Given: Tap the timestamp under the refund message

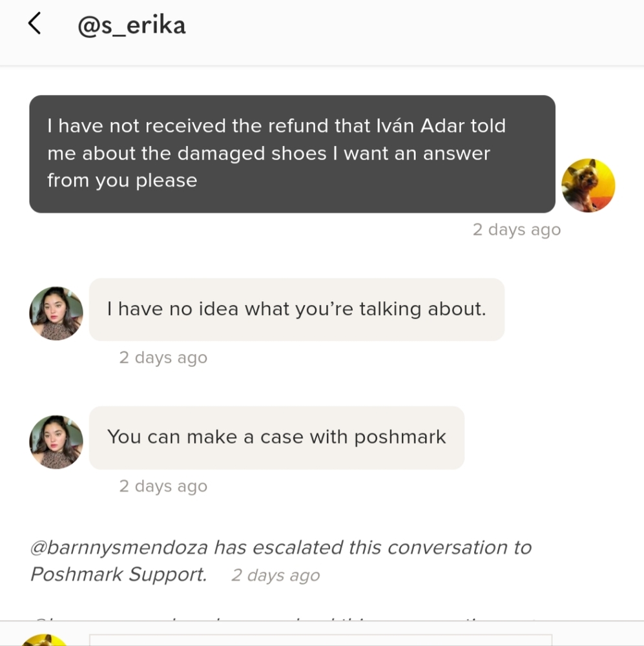Looking at the screenshot, I should pyautogui.click(x=517, y=229).
